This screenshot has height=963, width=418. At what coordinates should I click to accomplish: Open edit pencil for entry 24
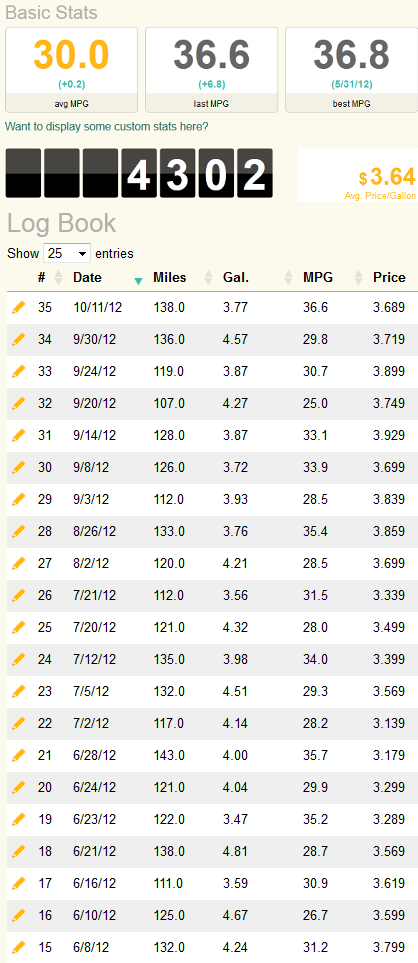[x=19, y=659]
